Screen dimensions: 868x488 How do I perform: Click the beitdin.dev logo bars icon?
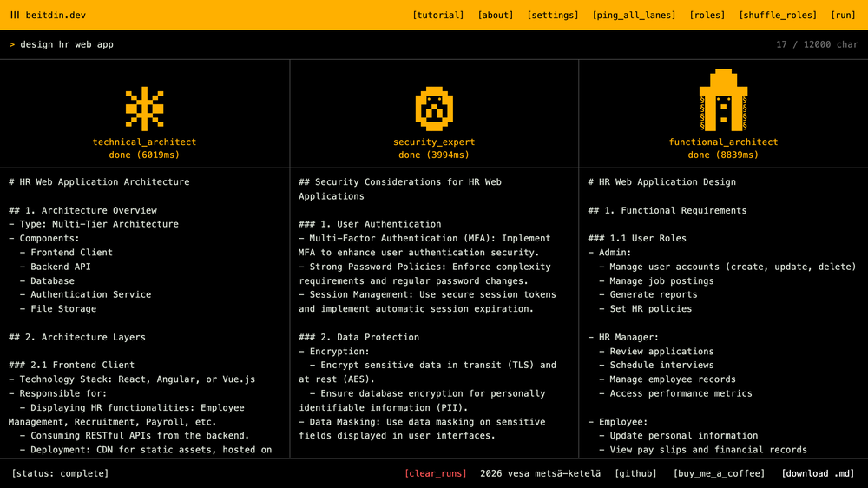[15, 15]
